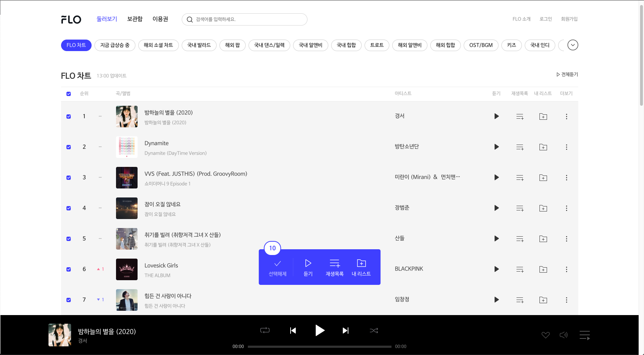
Task: Uncheck the select-all checkbox in chart header
Action: (x=69, y=94)
